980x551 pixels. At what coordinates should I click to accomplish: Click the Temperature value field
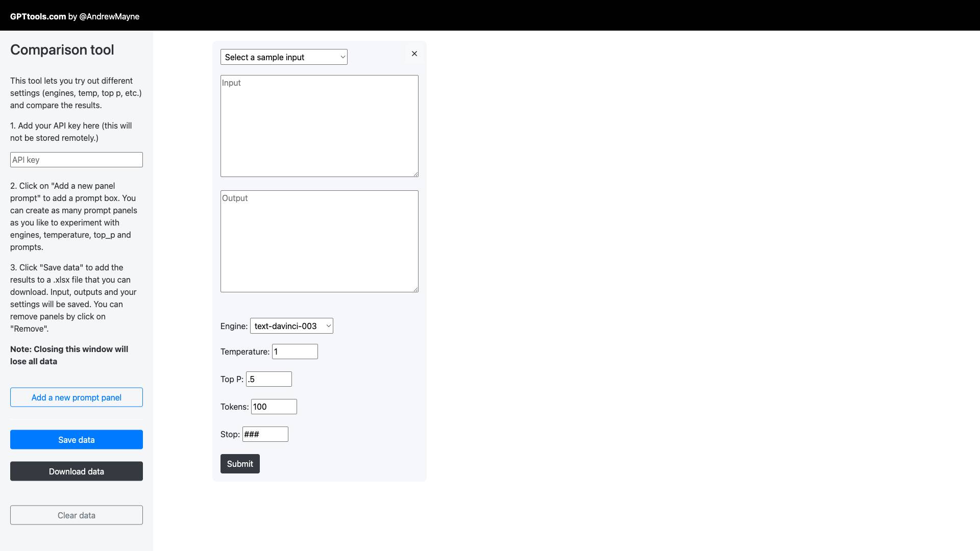coord(295,352)
